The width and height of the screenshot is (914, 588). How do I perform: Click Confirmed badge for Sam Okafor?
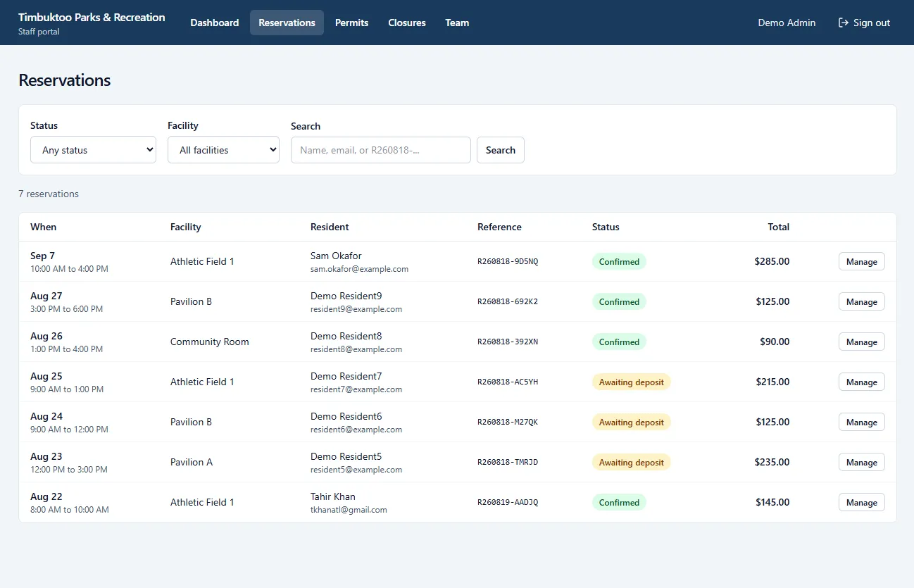click(619, 261)
